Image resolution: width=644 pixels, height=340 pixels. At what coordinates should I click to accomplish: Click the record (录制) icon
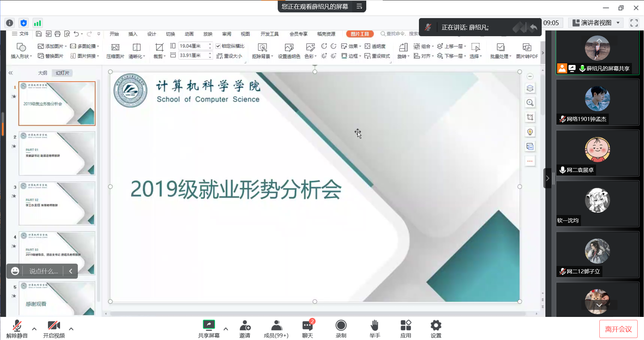[x=341, y=325]
